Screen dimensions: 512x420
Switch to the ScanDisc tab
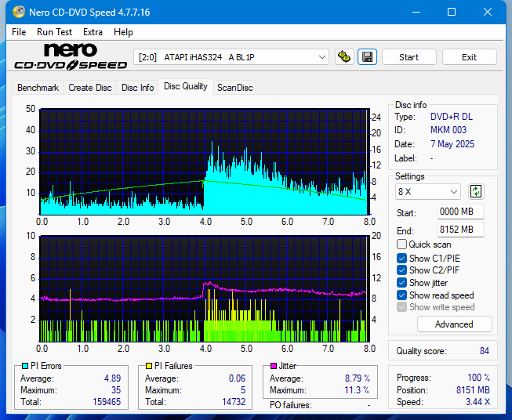click(234, 88)
